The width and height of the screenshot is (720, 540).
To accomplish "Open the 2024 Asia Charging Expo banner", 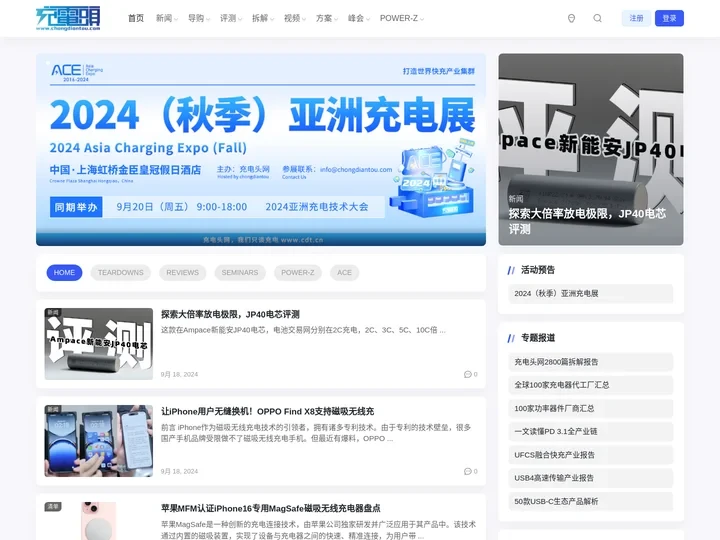I will click(261, 150).
